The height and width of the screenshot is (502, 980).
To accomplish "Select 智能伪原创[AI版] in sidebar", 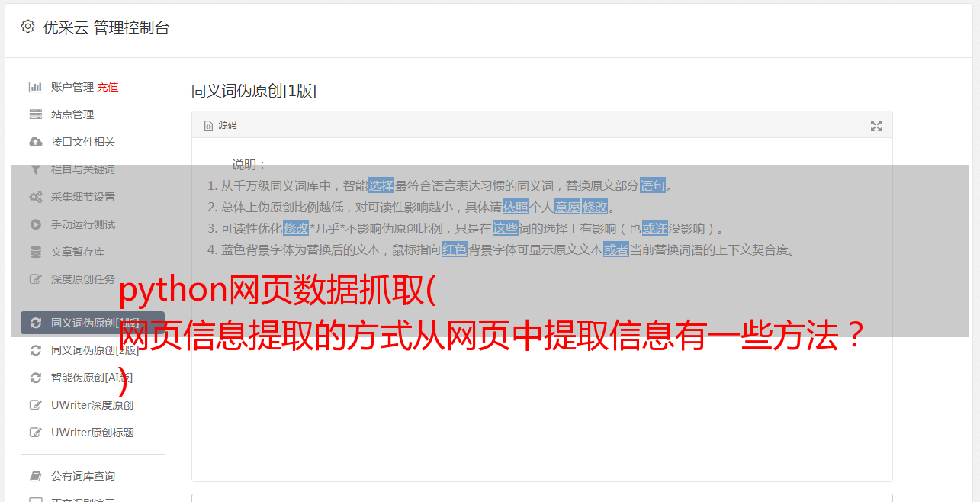I will (x=92, y=378).
